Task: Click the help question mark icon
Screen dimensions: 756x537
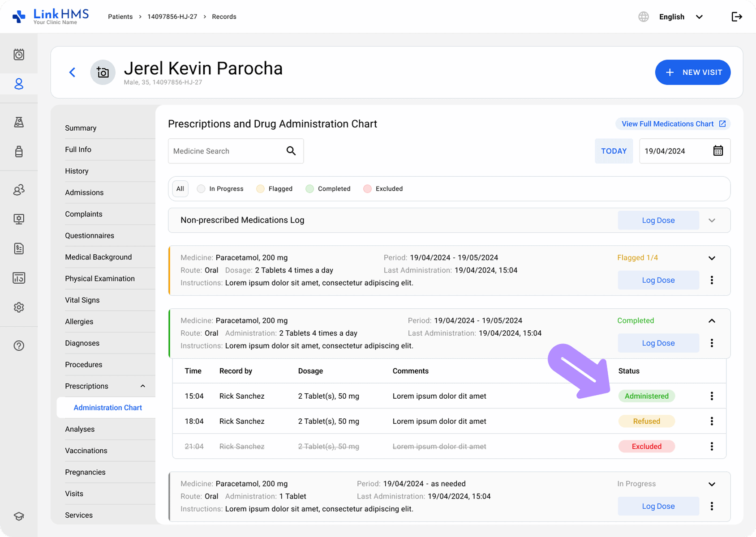Action: pyautogui.click(x=19, y=345)
